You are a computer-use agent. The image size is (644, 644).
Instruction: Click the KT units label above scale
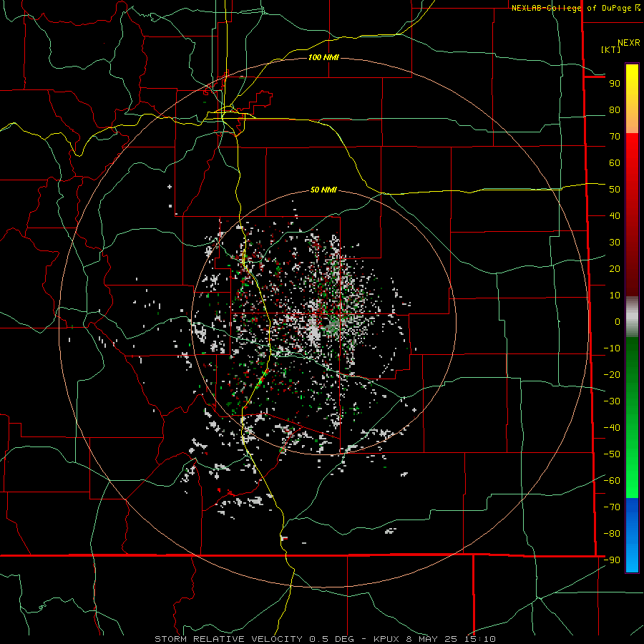(611, 49)
